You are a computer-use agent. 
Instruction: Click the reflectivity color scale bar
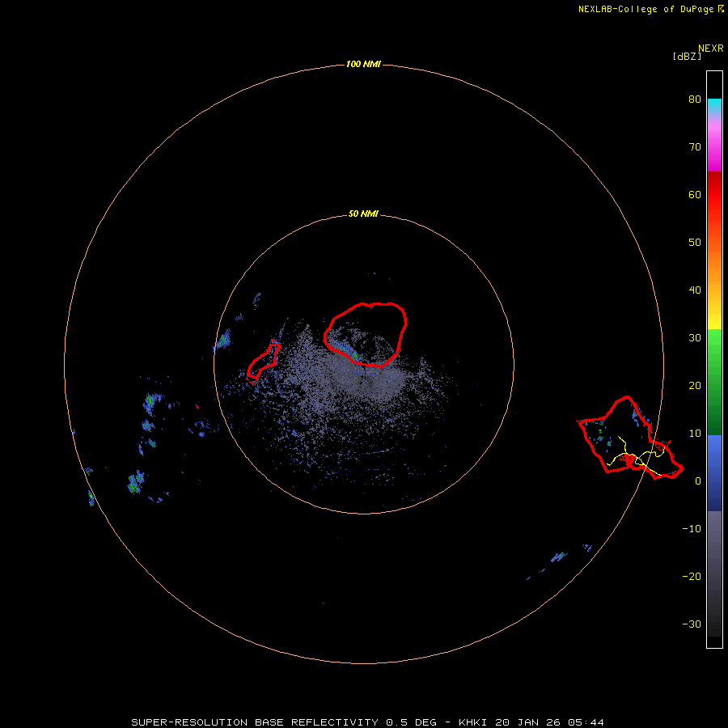pos(714,359)
